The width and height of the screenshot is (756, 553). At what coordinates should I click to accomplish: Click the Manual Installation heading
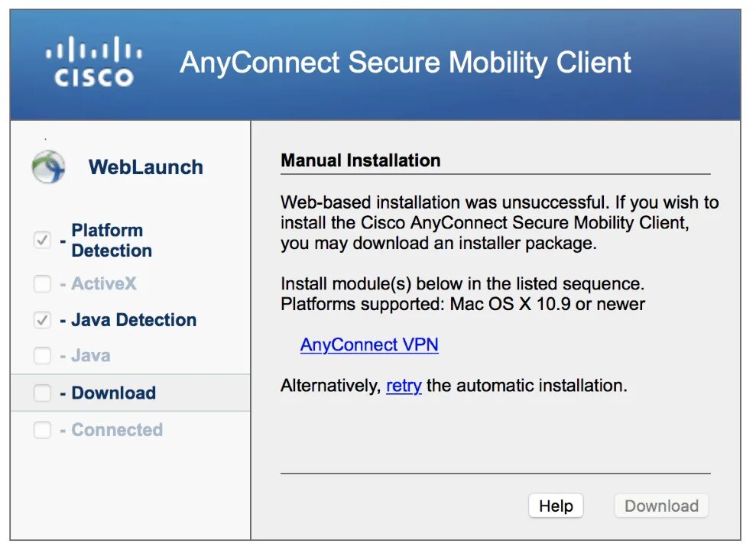coord(361,160)
